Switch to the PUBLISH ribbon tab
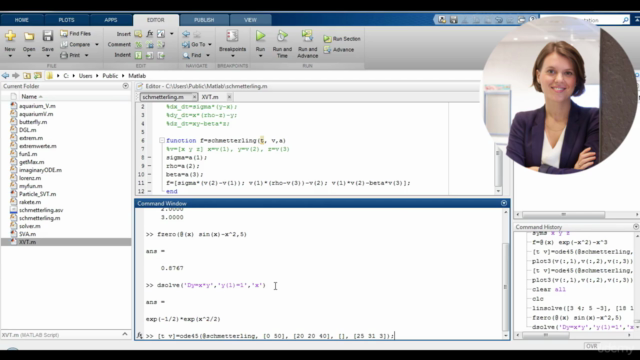The width and height of the screenshot is (640, 360). tap(204, 20)
